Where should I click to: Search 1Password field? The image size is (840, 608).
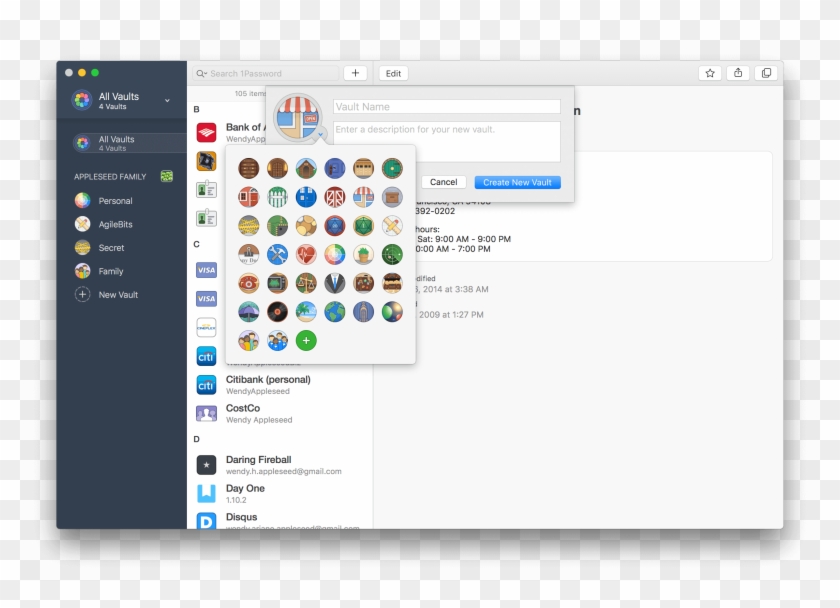[266, 73]
